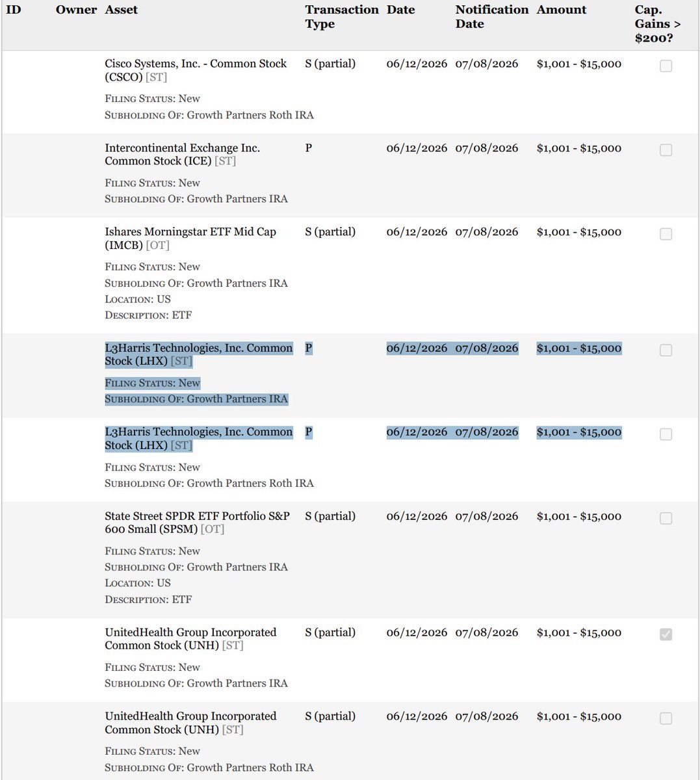Toggle the Intercontinental Exchange capital gains checkbox
Screen dimensions: 700x780
pyautogui.click(x=666, y=150)
